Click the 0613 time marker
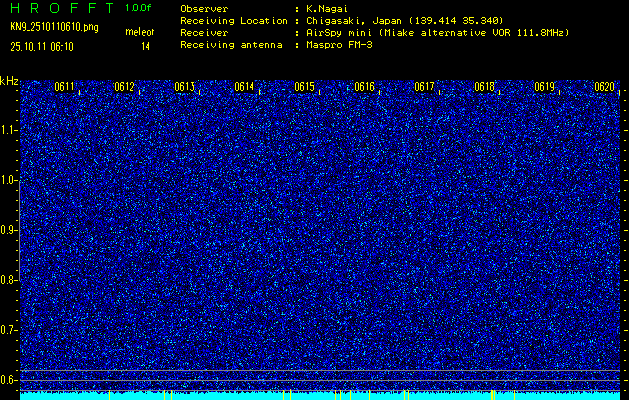The height and width of the screenshot is (400, 629). pyautogui.click(x=184, y=87)
